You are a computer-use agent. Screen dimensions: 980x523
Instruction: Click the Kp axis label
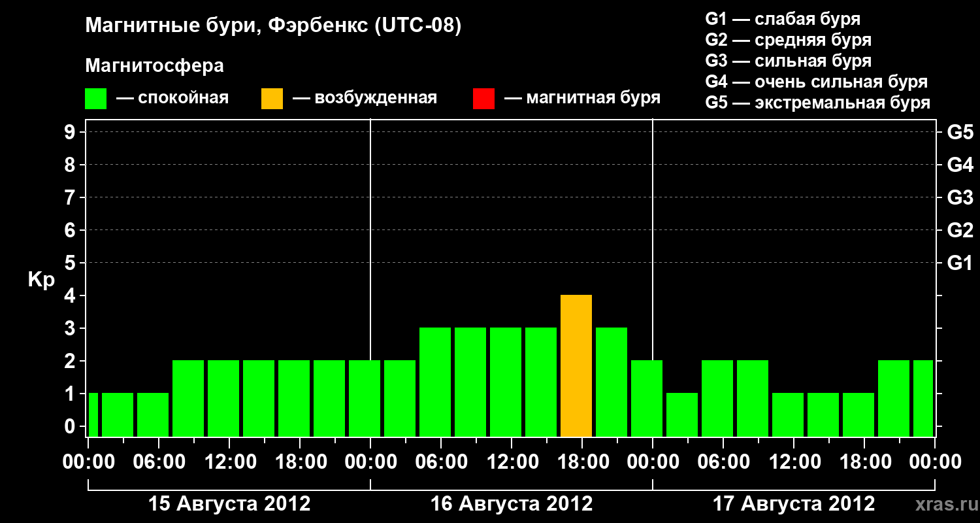point(41,280)
